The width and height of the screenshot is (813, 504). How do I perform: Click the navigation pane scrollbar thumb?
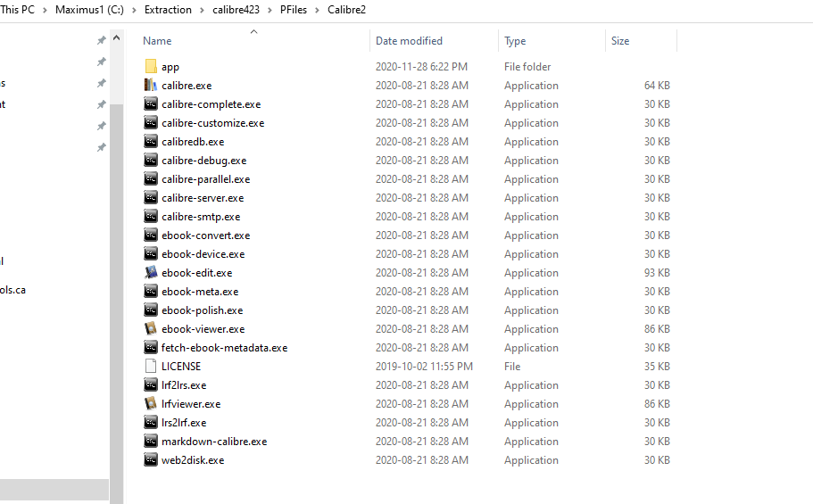(x=117, y=303)
